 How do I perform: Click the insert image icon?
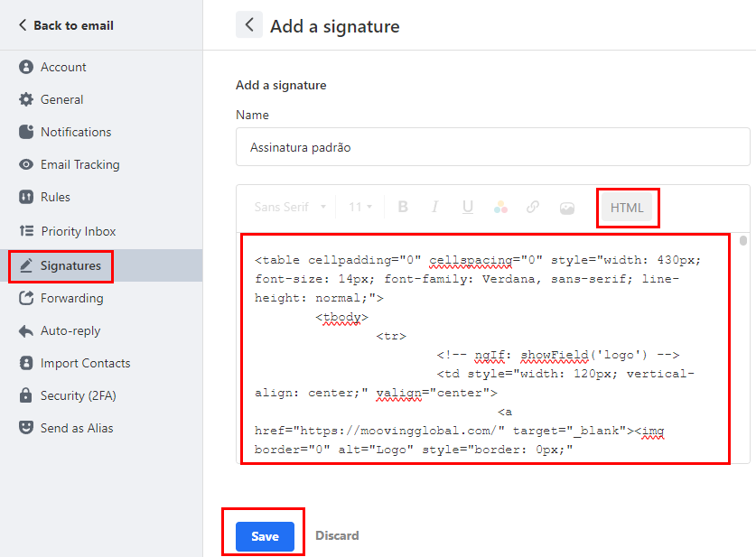[566, 208]
